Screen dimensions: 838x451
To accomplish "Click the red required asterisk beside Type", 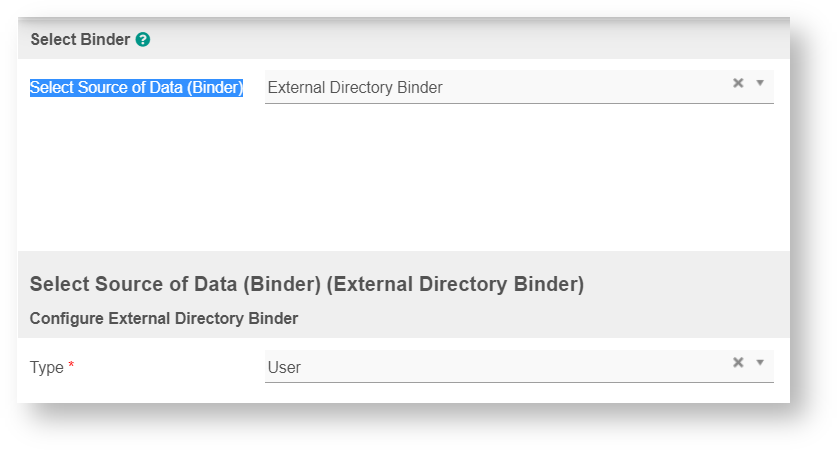I will coord(71,367).
